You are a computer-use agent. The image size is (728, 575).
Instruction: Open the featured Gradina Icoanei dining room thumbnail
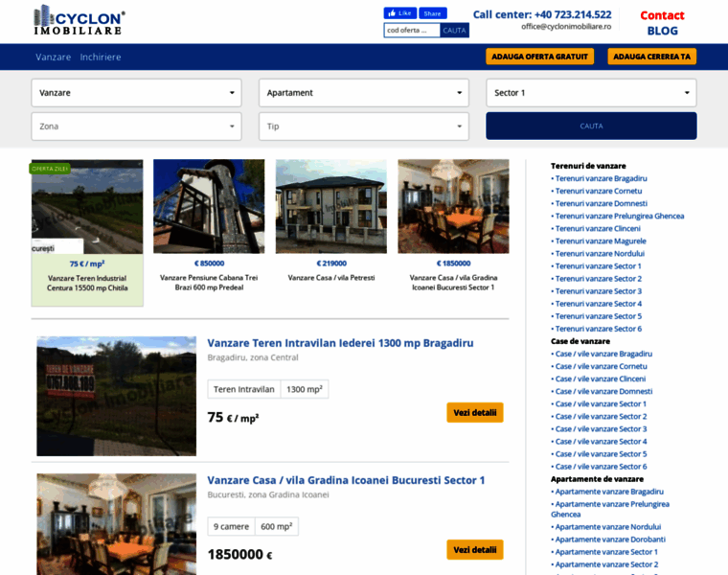(x=454, y=206)
